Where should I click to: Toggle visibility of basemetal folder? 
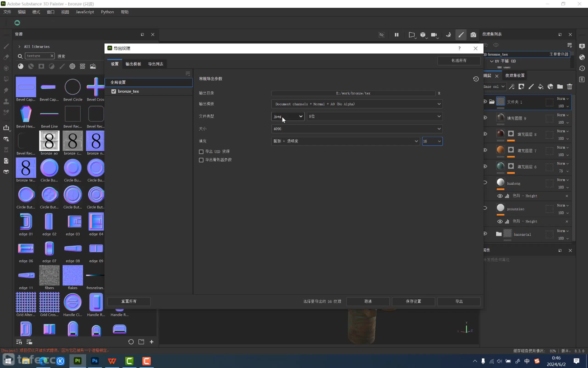(x=485, y=233)
